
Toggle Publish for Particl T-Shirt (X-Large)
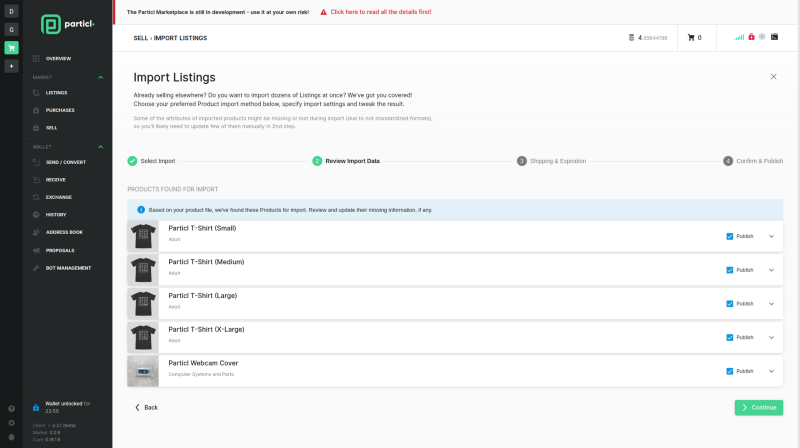[730, 337]
